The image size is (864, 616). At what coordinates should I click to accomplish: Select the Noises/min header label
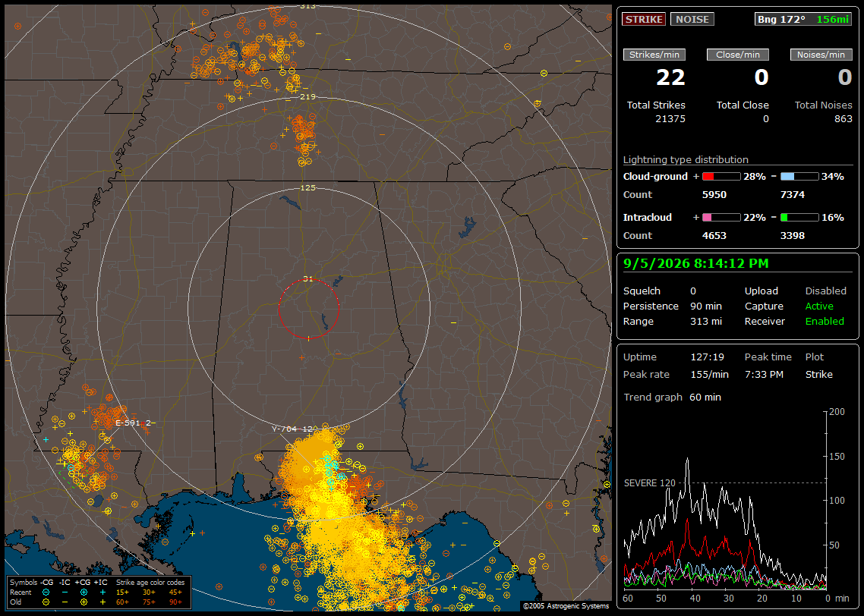click(x=821, y=55)
